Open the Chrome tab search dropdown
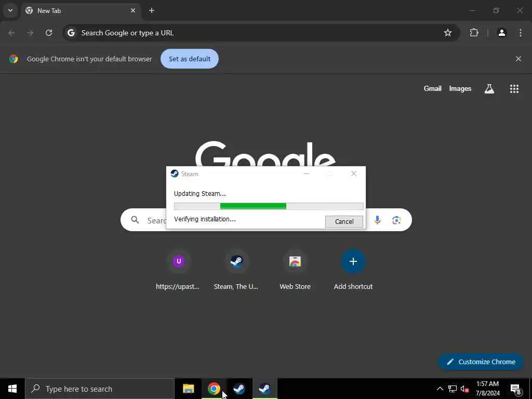The height and width of the screenshot is (399, 532). pos(10,10)
